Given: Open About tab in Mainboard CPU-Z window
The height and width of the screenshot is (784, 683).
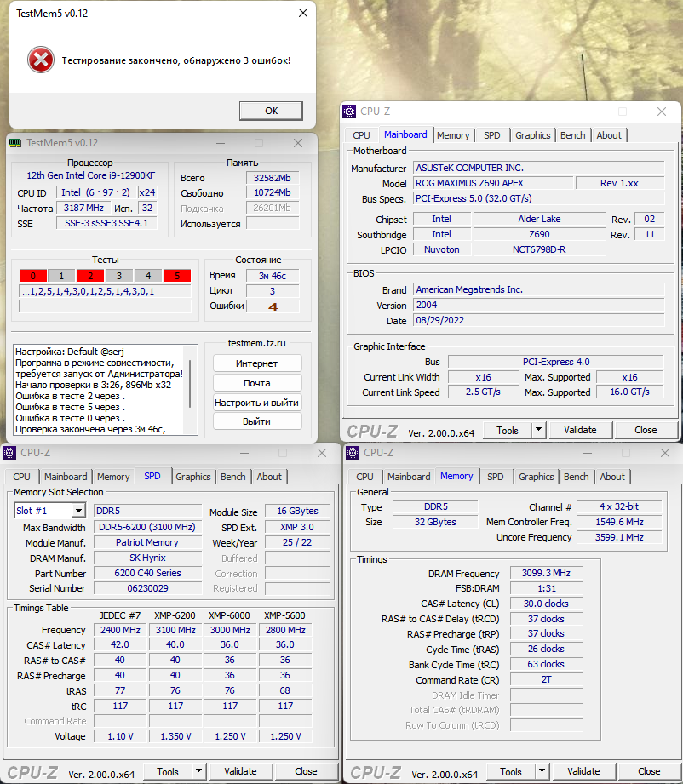Looking at the screenshot, I should pyautogui.click(x=608, y=135).
